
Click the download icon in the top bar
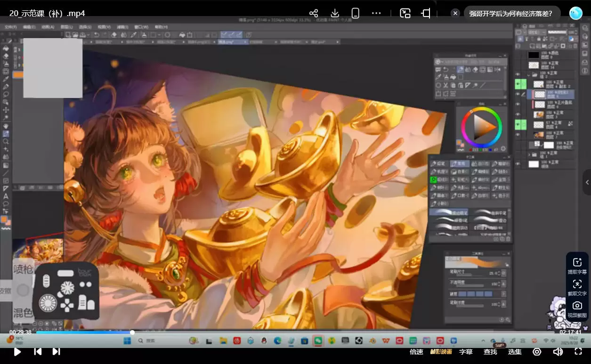pyautogui.click(x=335, y=13)
